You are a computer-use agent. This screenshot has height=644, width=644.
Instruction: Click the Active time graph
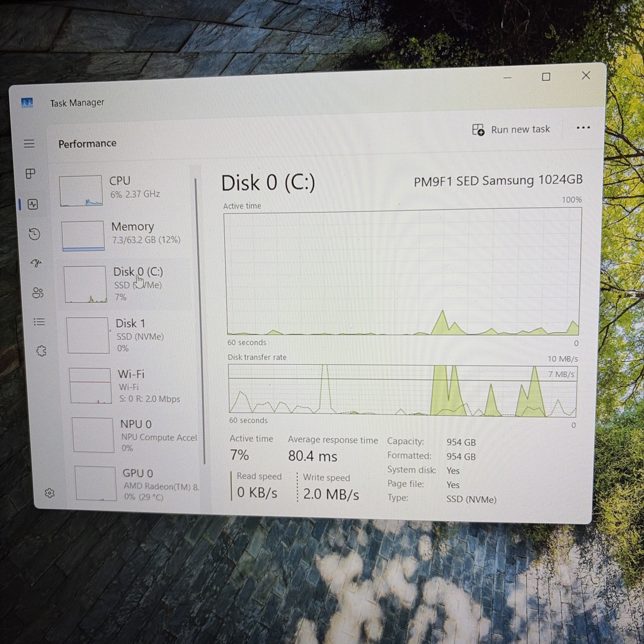(x=403, y=272)
